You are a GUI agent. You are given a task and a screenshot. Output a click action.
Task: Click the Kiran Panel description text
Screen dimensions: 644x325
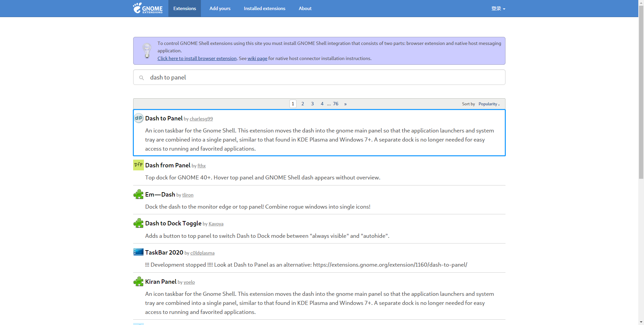tap(320, 303)
